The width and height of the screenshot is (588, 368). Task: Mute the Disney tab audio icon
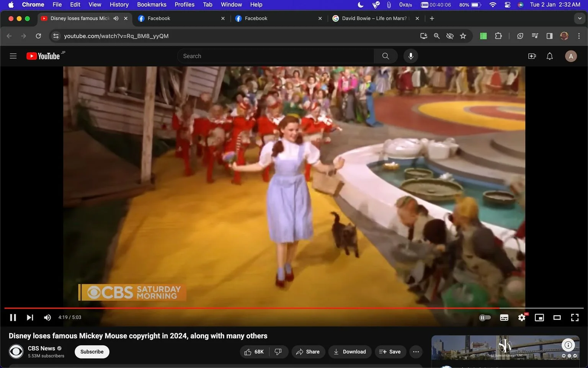pos(116,18)
